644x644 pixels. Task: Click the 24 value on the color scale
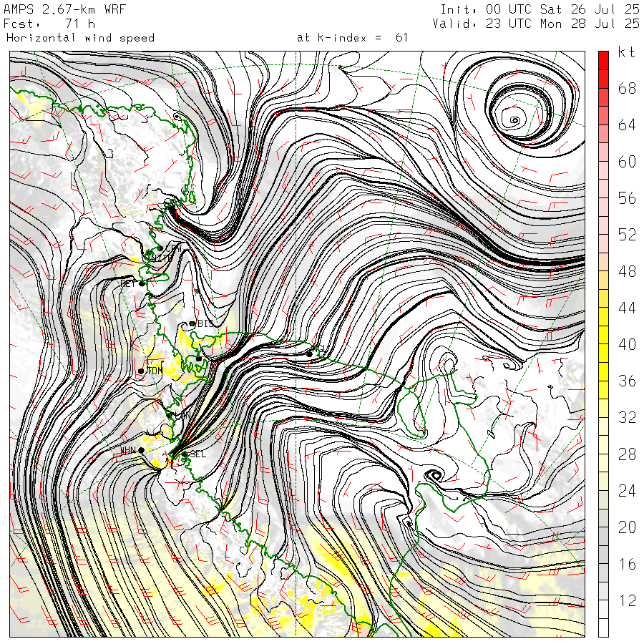point(627,490)
